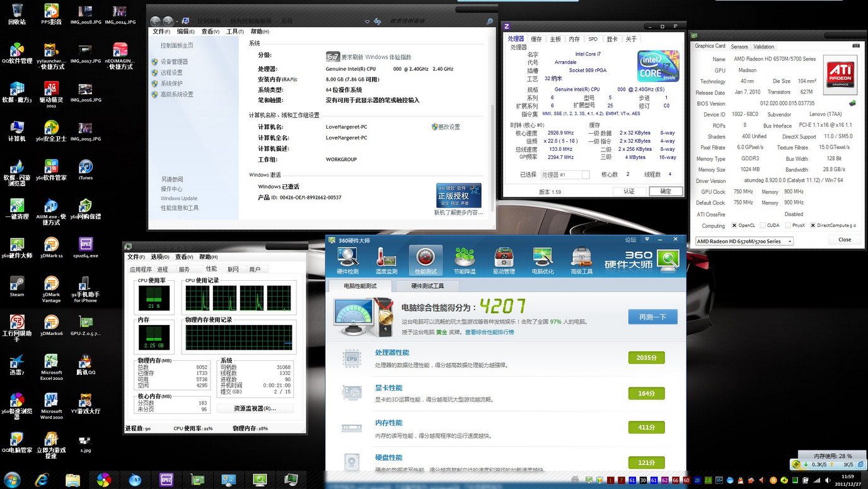Click 资源监视器(R)... button in Task Manager
868x489 pixels.
tap(255, 408)
